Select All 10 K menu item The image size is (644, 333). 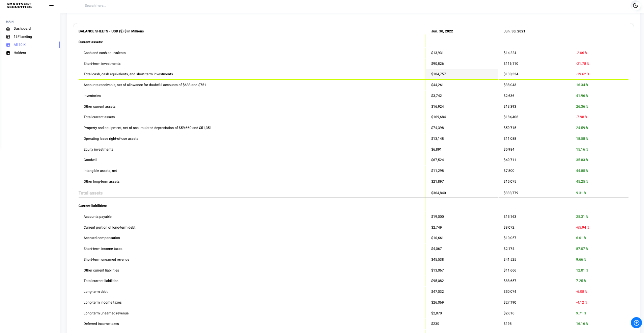tap(20, 45)
